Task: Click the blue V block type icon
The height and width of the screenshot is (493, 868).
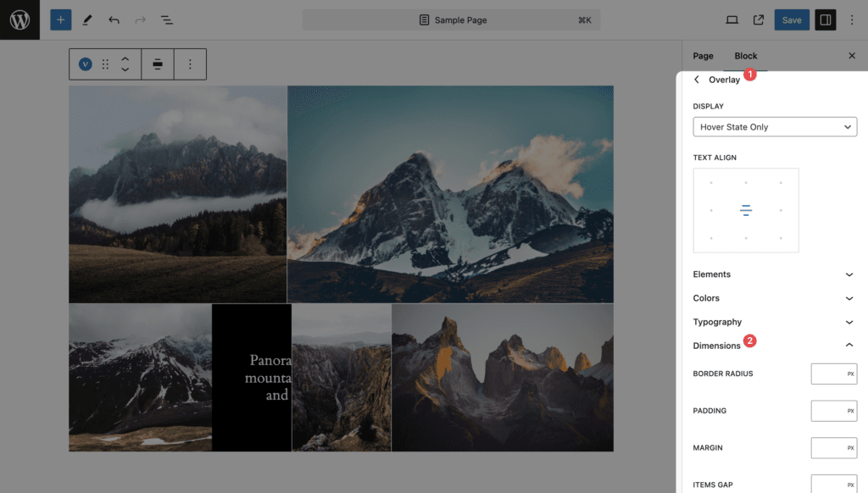Action: 86,64
